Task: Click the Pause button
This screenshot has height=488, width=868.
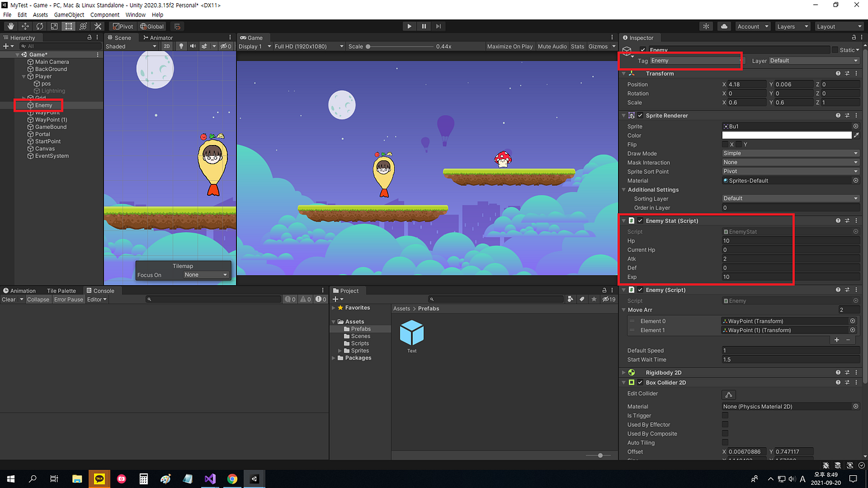Action: [x=424, y=26]
